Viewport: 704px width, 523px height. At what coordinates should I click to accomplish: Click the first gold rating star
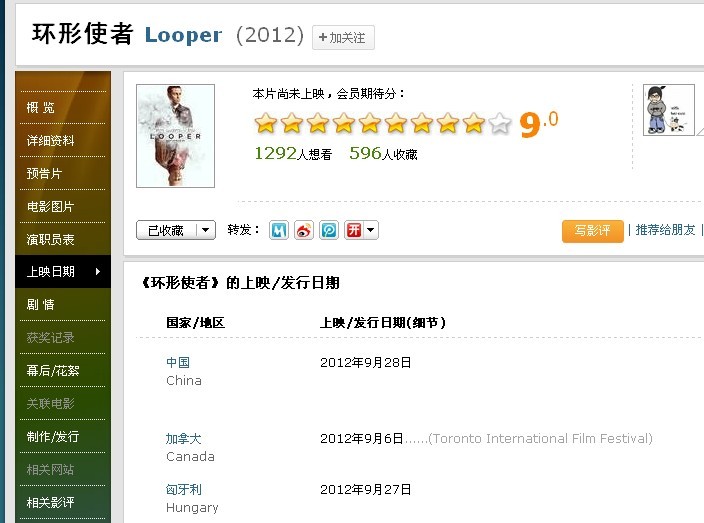266,123
